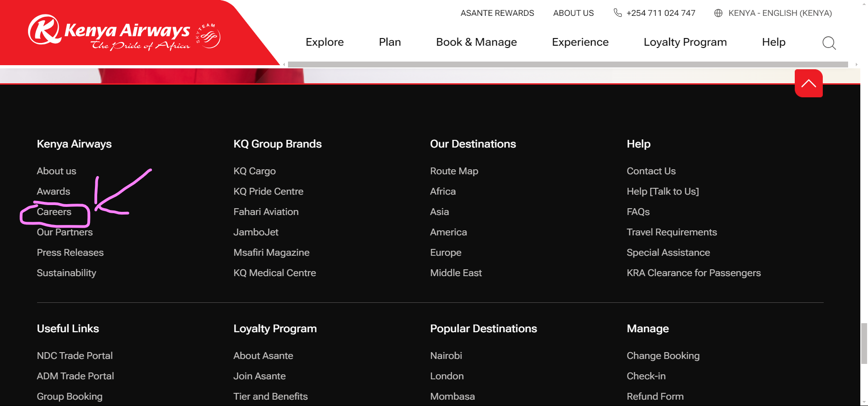868x406 pixels.
Task: View Tier and Benefits
Action: tap(270, 396)
